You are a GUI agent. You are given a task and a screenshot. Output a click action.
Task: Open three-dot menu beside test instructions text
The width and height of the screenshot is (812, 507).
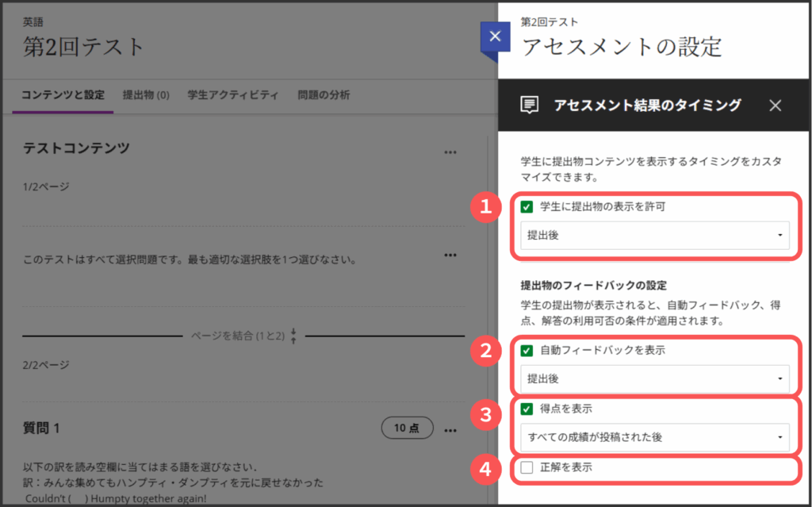pos(450,255)
